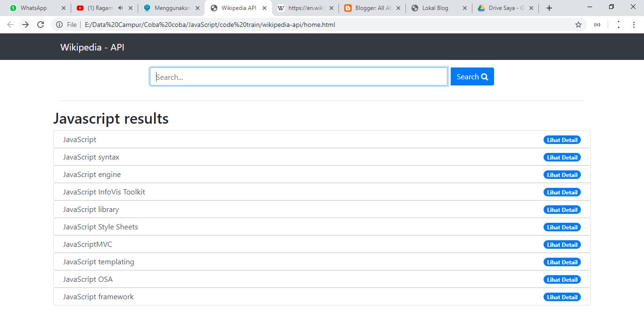
Task: Click the Wikipedia - API navbar brand
Action: coord(92,47)
